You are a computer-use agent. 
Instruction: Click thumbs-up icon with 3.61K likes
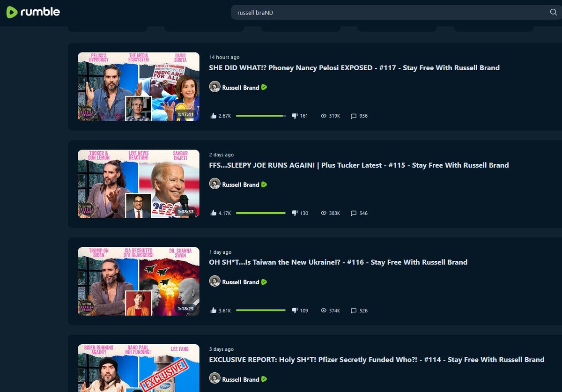(214, 310)
